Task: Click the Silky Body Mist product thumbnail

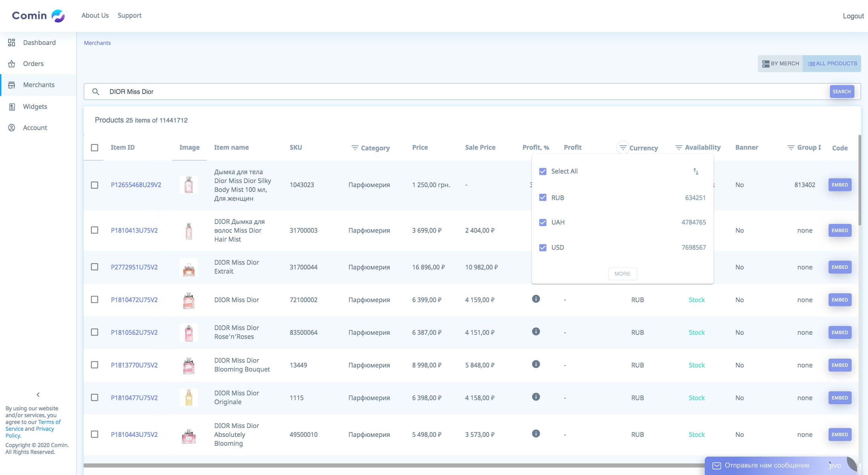Action: point(189,185)
